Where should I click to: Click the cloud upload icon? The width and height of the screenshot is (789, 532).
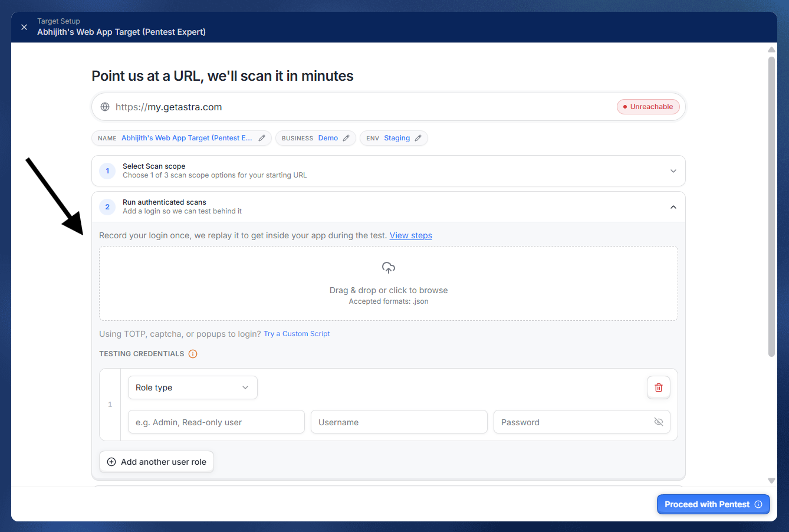(x=389, y=268)
